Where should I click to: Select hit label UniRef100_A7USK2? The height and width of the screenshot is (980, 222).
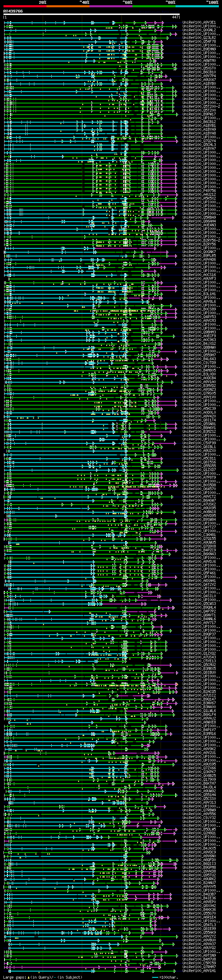click(x=199, y=504)
